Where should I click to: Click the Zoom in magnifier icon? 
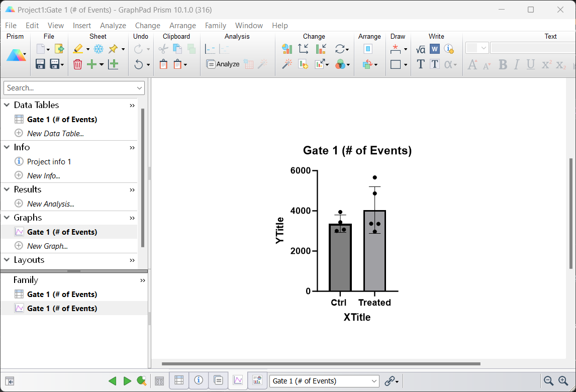pyautogui.click(x=563, y=381)
